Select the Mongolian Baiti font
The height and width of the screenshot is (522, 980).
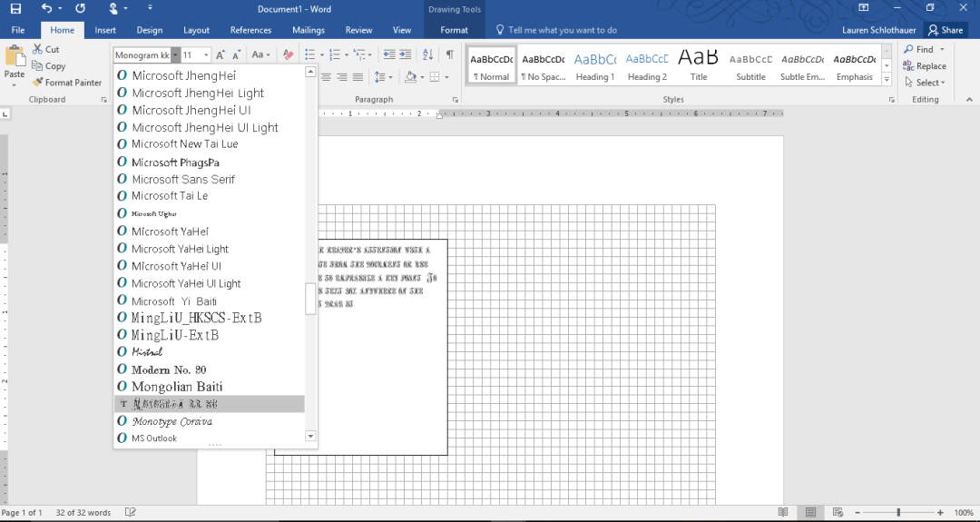pos(210,387)
